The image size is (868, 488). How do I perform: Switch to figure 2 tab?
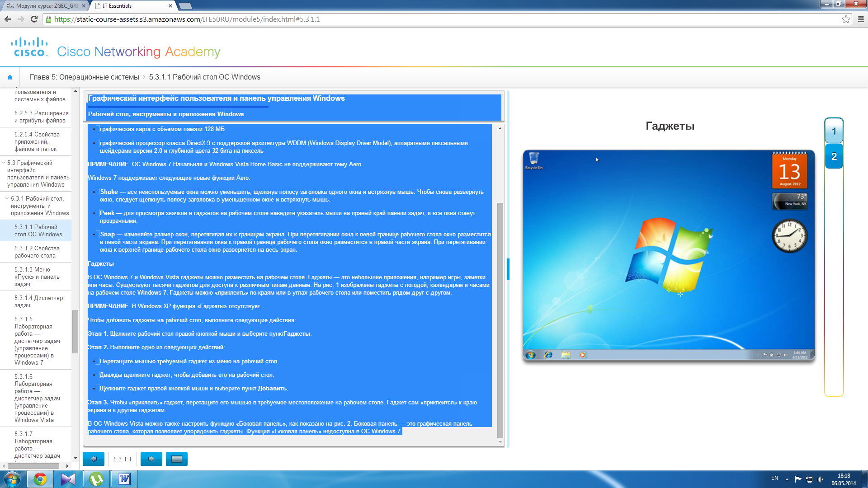point(834,156)
